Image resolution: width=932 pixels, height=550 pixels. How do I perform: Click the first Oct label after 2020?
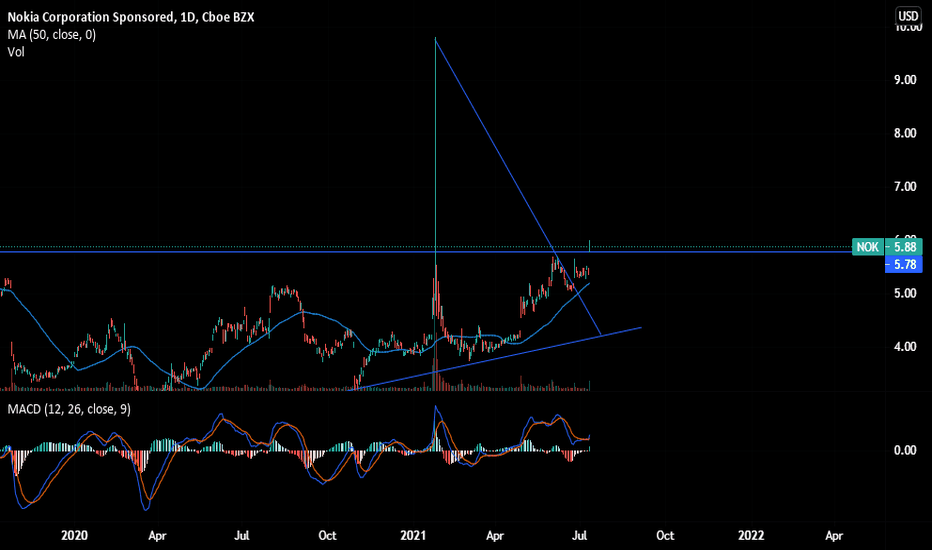(328, 536)
